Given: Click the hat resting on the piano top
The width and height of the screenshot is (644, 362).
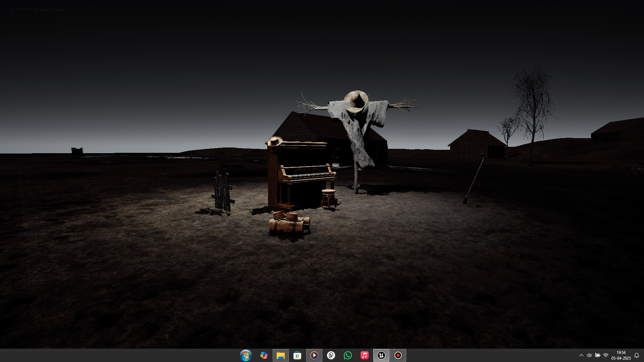Looking at the screenshot, I should (275, 141).
